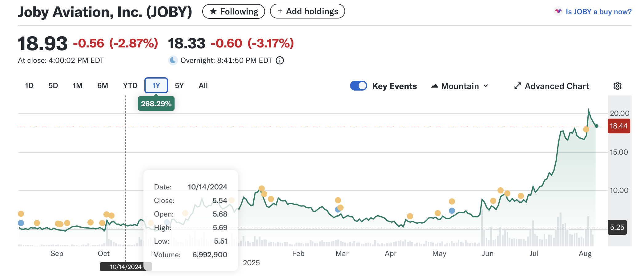Toggle the Key Events switch off

tap(359, 86)
